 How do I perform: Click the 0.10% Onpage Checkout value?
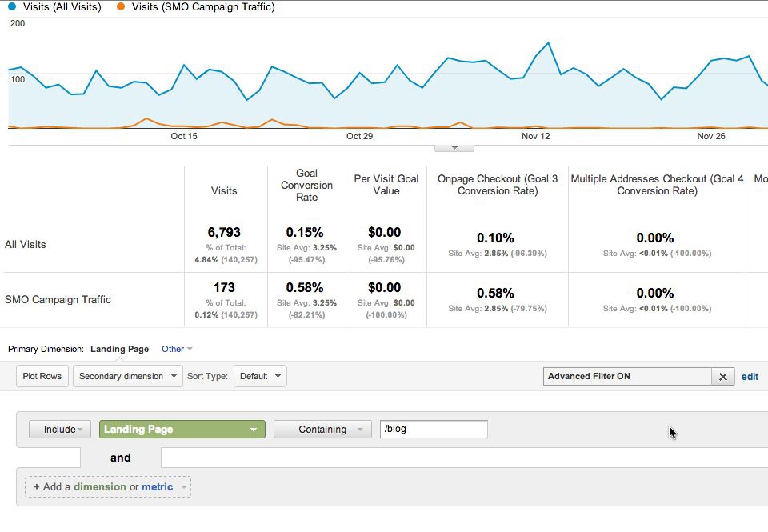point(495,238)
